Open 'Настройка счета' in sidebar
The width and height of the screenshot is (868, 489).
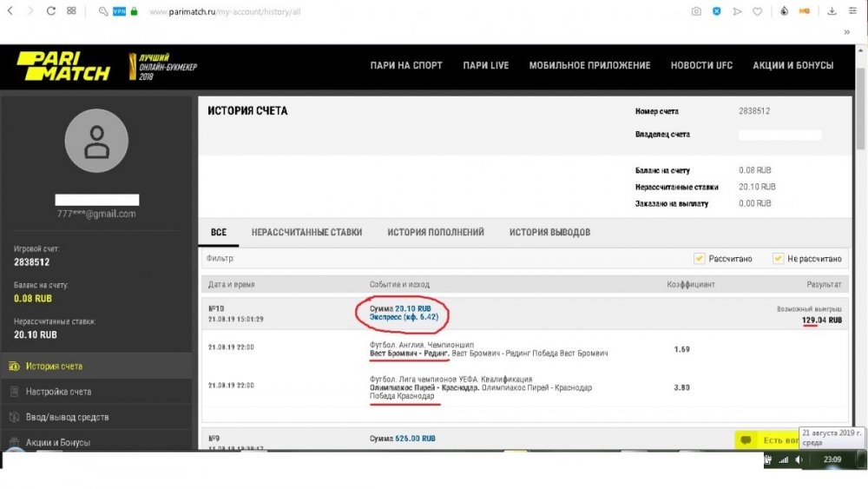(x=58, y=392)
